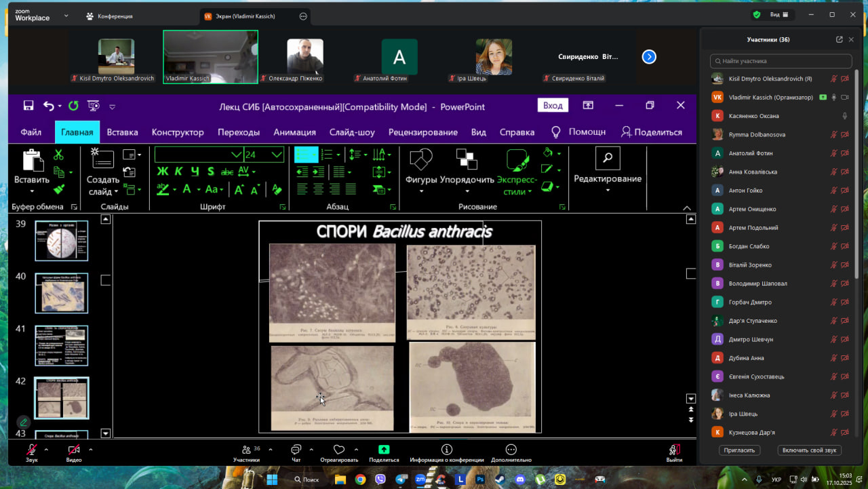Click the green Share screen (Поделиться) icon
This screenshot has height=489, width=868.
click(x=384, y=450)
